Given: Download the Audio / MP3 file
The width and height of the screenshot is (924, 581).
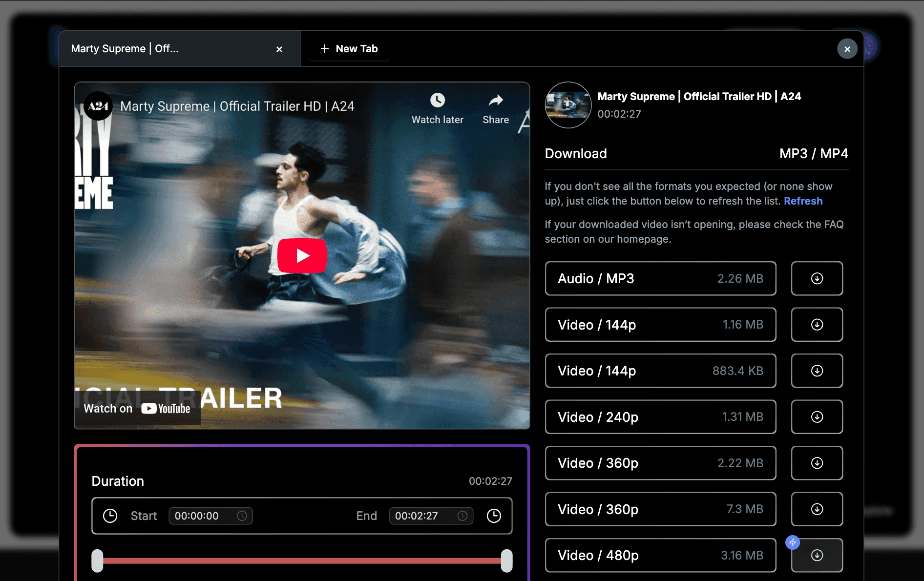Looking at the screenshot, I should pyautogui.click(x=817, y=278).
